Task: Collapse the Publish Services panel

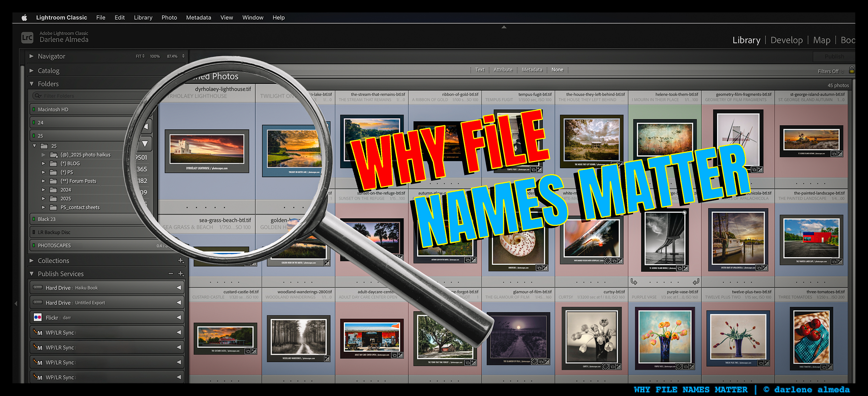Action: pos(31,274)
